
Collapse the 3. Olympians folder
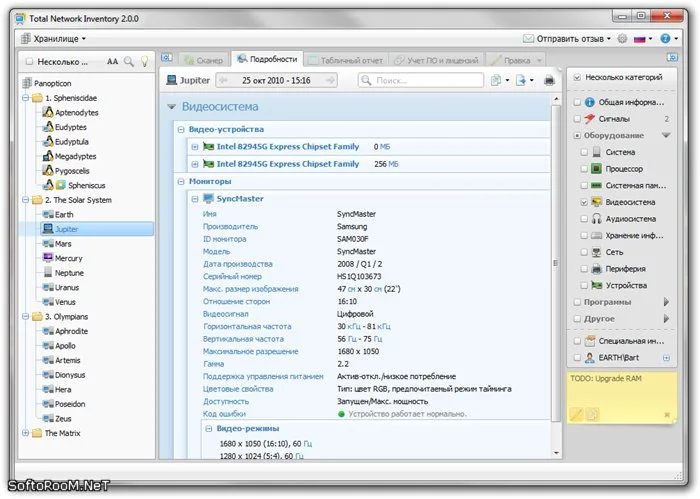(25, 316)
